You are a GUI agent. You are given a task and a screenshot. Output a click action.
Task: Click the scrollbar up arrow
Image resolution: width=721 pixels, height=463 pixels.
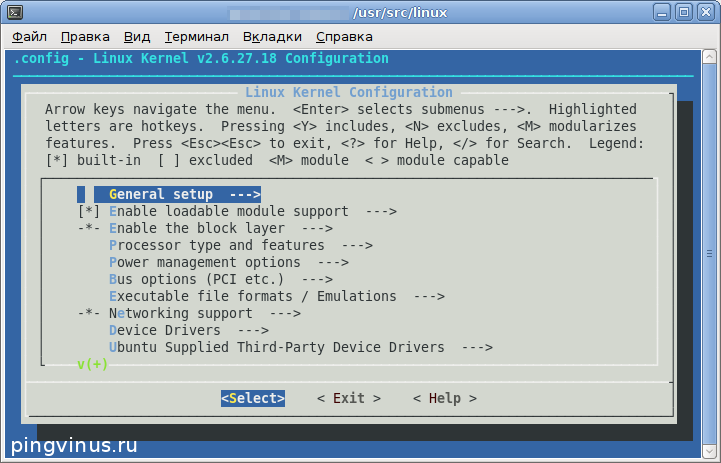tap(709, 57)
